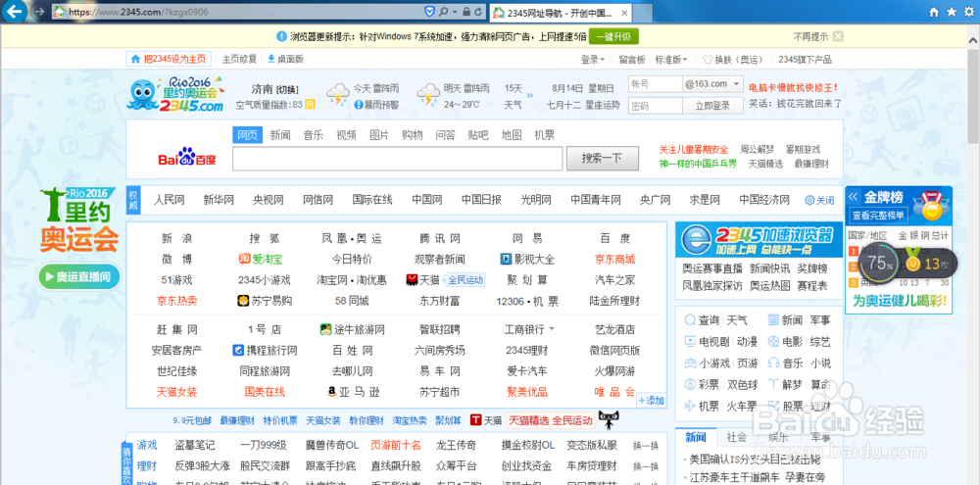
Task: Open 京东商城 link
Action: click(x=615, y=260)
